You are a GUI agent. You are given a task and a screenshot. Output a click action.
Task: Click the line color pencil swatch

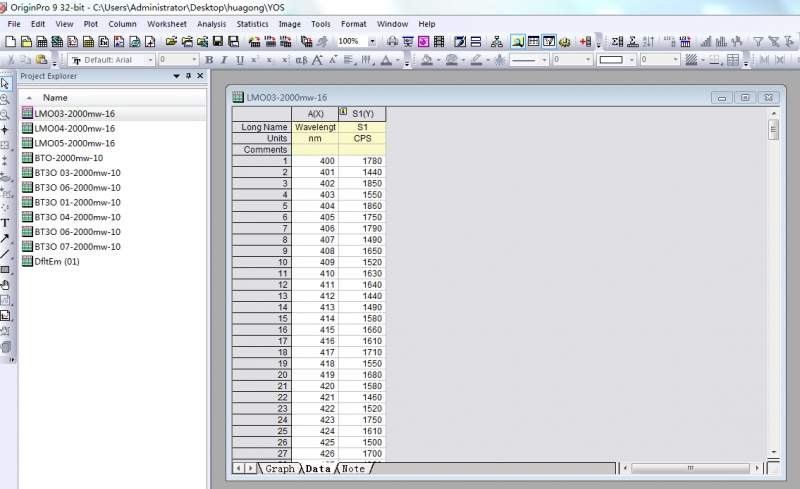coord(476,60)
